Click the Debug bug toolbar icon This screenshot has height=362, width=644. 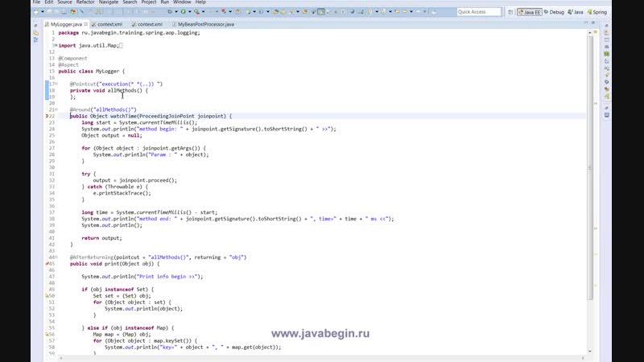(170, 12)
